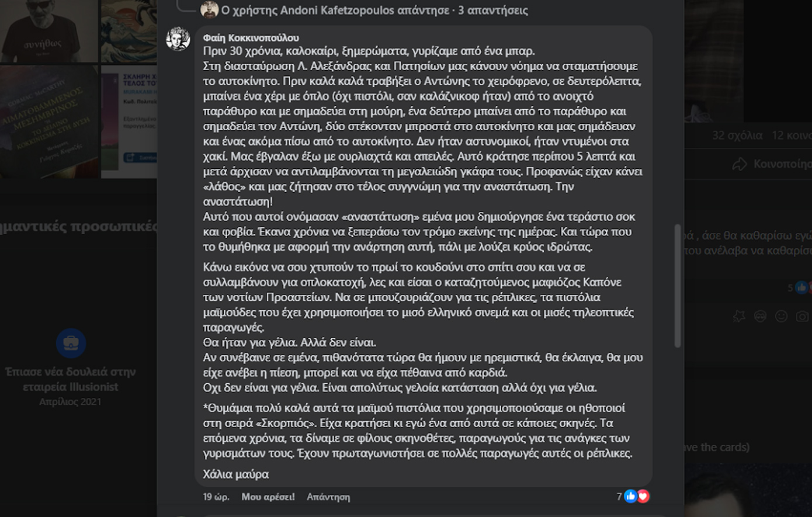Click the blue like reaction icon under the comment
This screenshot has width=812, height=517.
tap(630, 497)
